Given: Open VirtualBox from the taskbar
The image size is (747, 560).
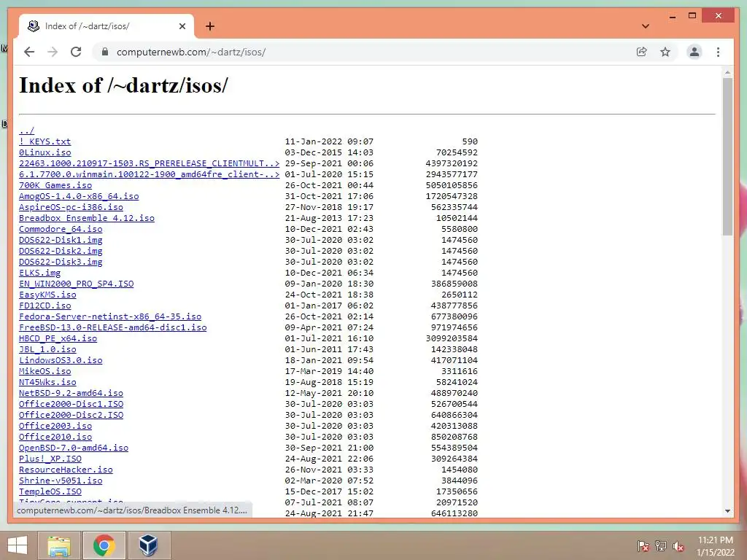Looking at the screenshot, I should (x=149, y=545).
